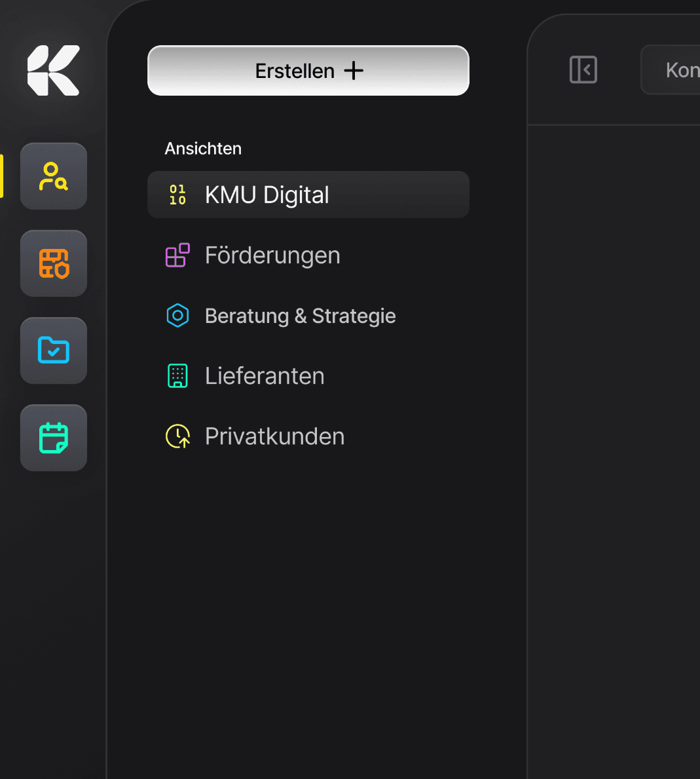Click the purple blocks icon beside Förderungen
The image size is (700, 779).
click(x=177, y=256)
